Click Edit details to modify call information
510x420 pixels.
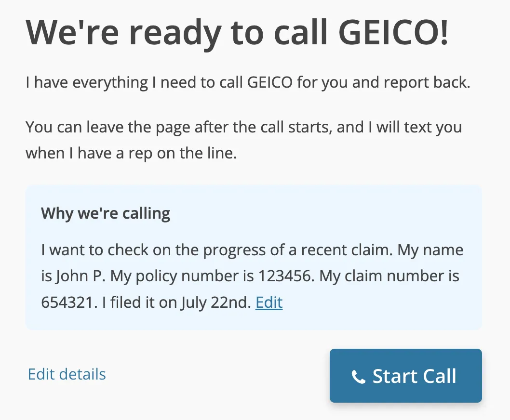click(x=67, y=374)
